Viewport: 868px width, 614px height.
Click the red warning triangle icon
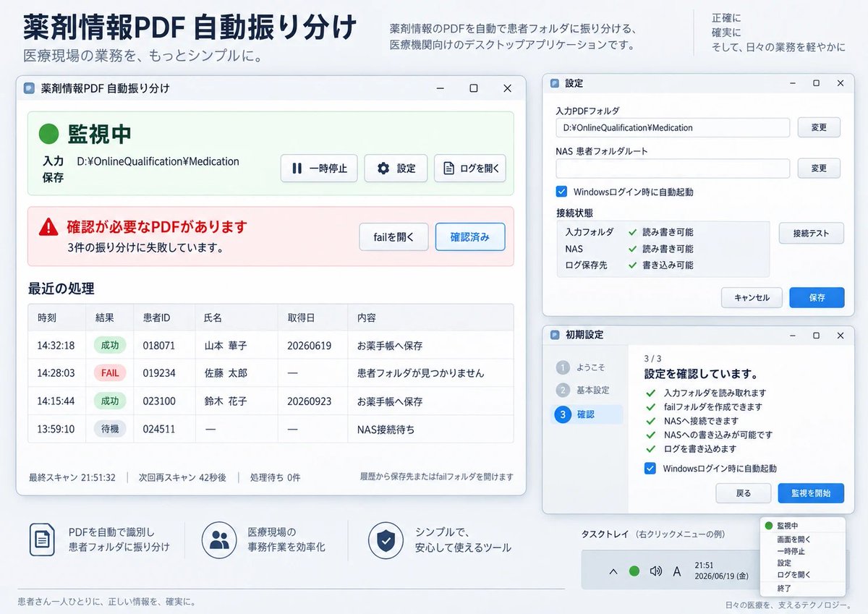pyautogui.click(x=48, y=227)
